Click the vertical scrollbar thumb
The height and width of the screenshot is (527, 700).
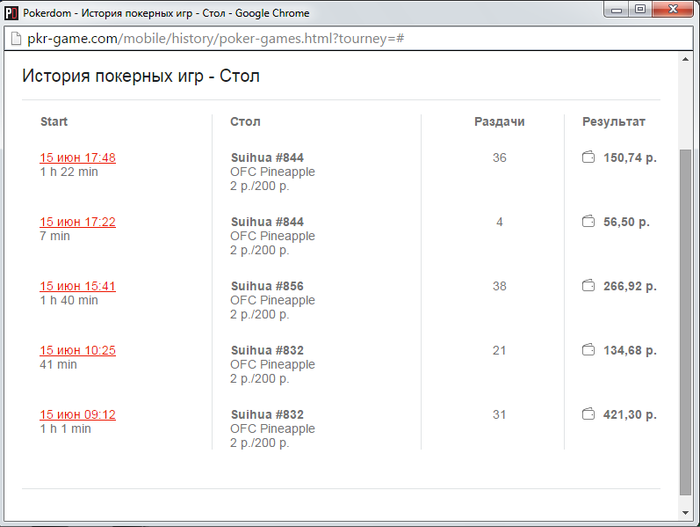tap(685, 322)
